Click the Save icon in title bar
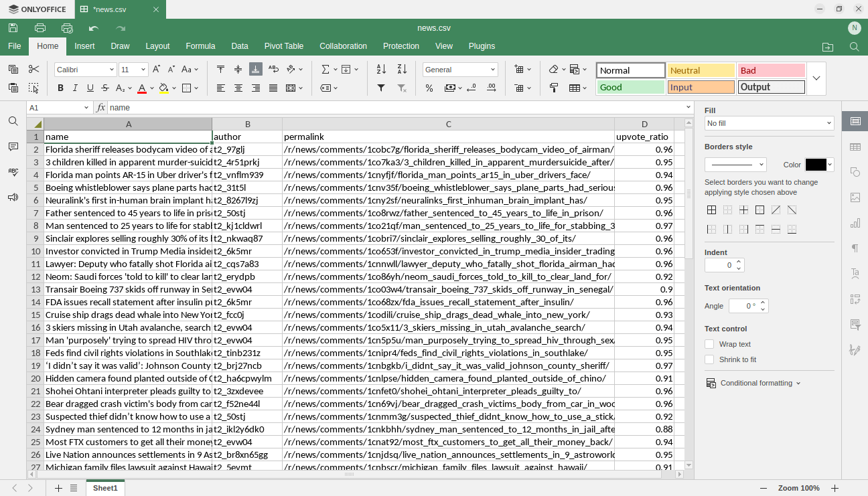The height and width of the screenshot is (496, 868). point(13,28)
